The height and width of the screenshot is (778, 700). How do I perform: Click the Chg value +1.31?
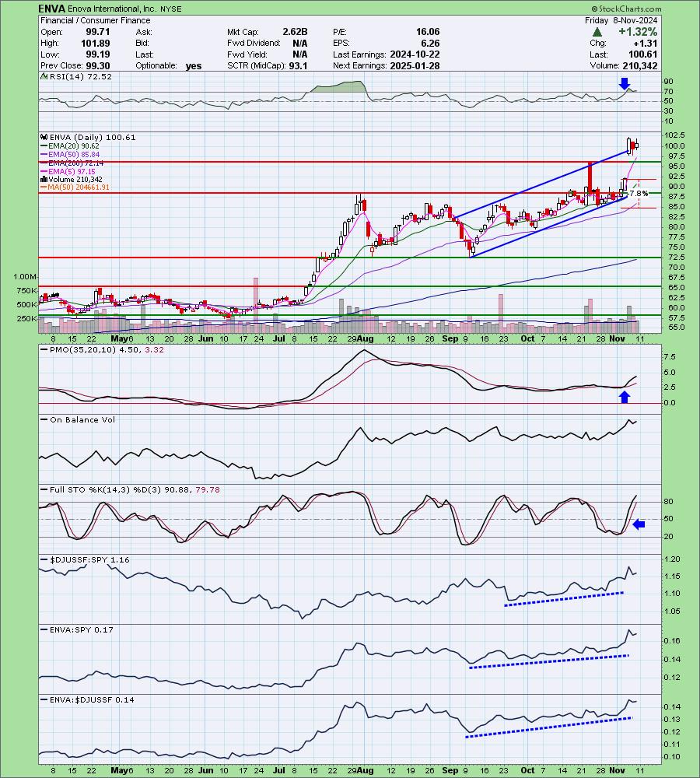pos(646,43)
